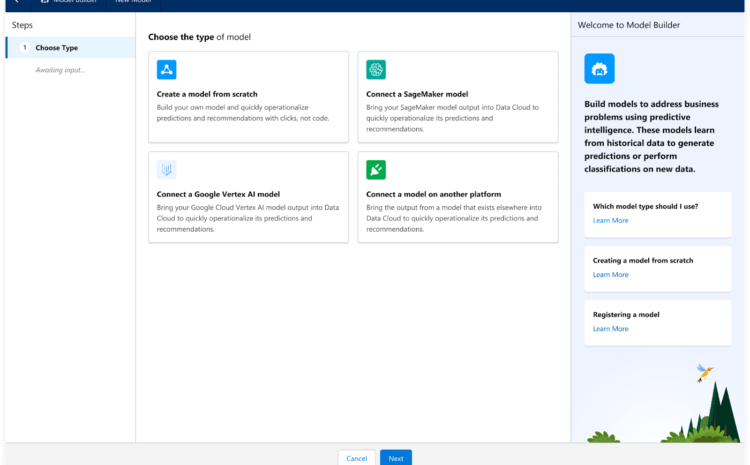750x465 pixels.
Task: Select the 'Create a model from scratch' card title
Action: click(207, 94)
